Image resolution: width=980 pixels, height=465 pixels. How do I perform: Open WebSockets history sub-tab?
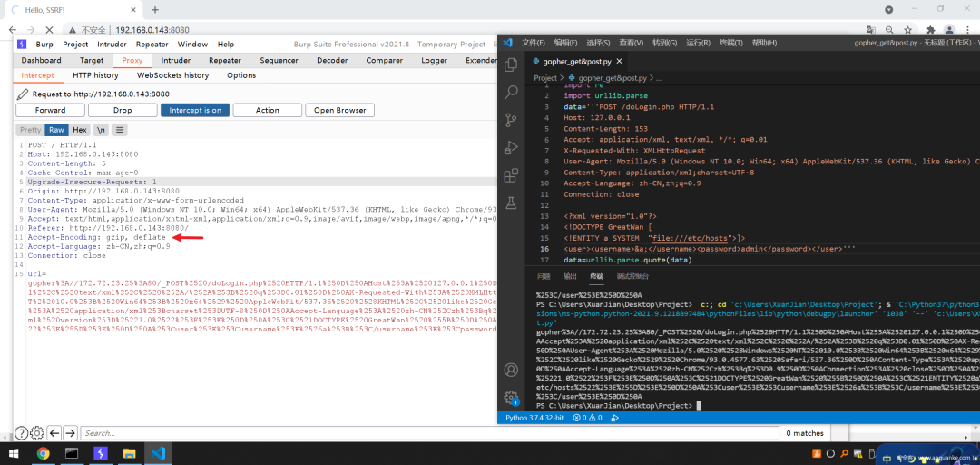[173, 75]
